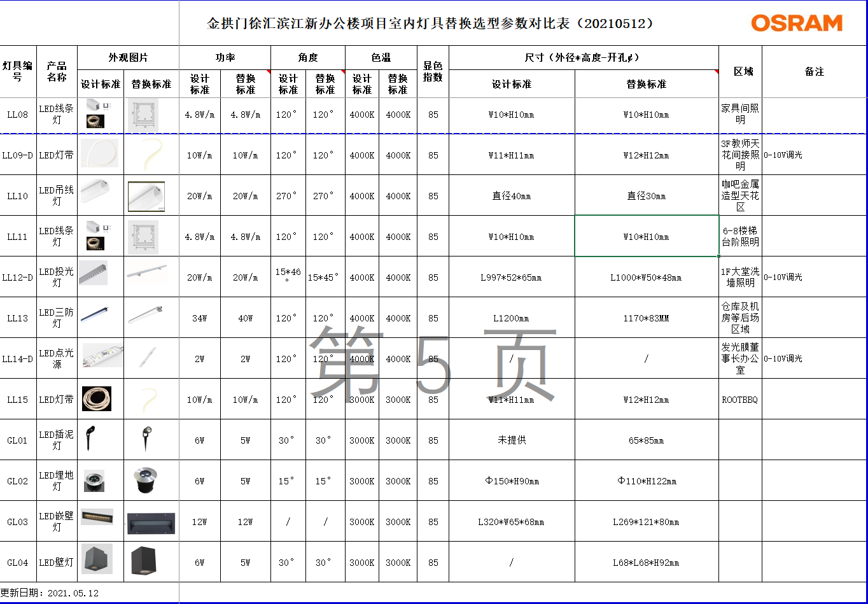This screenshot has height=604, width=868.
Task: Click the Φ110*H122mm replacement size cell
Action: pyautogui.click(x=647, y=481)
